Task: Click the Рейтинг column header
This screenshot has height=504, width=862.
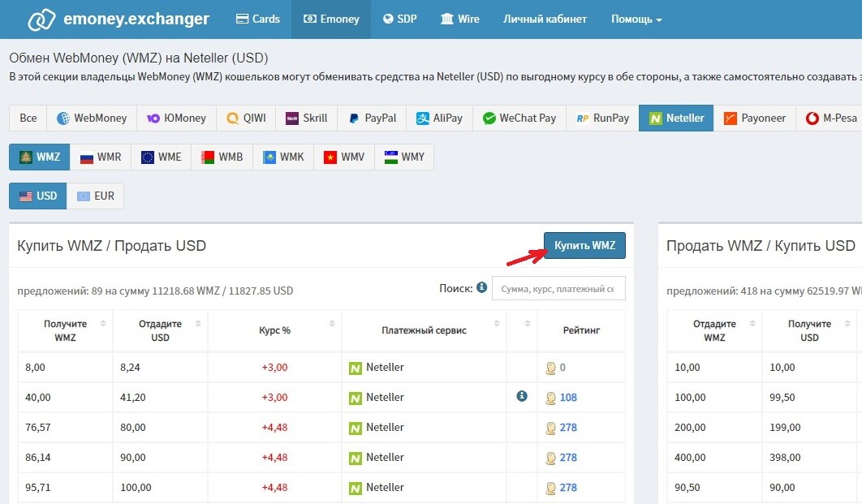Action: pyautogui.click(x=581, y=330)
